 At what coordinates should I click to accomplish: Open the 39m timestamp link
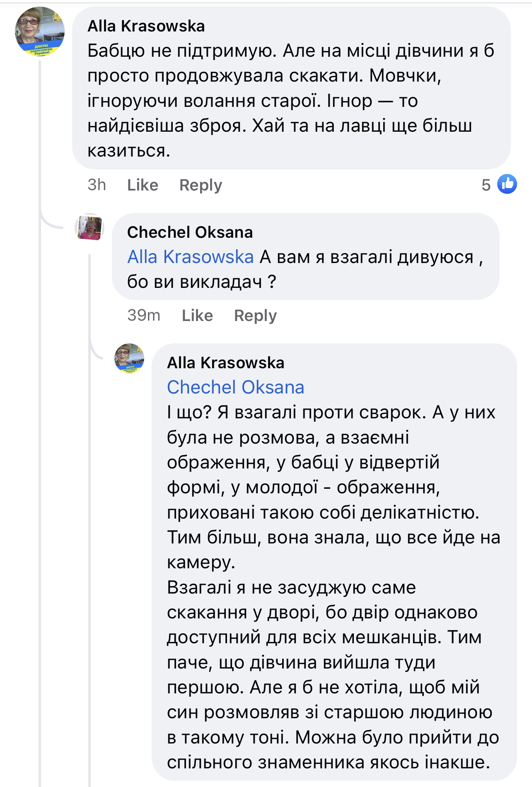coord(143,316)
